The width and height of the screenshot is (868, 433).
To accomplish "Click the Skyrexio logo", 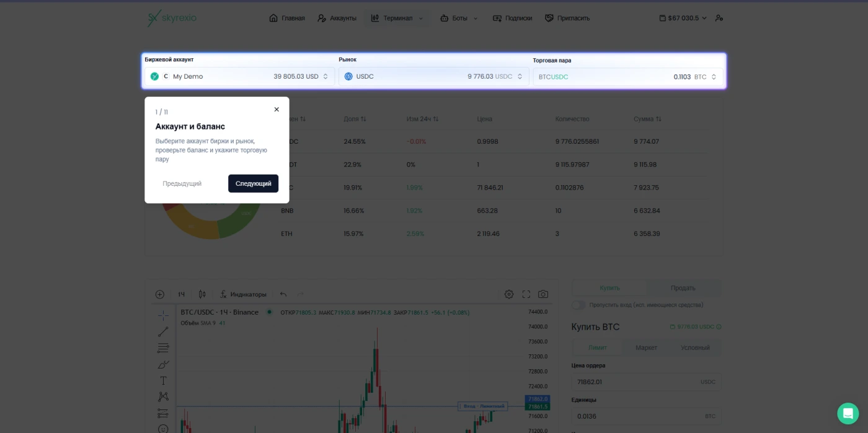I will (x=172, y=18).
